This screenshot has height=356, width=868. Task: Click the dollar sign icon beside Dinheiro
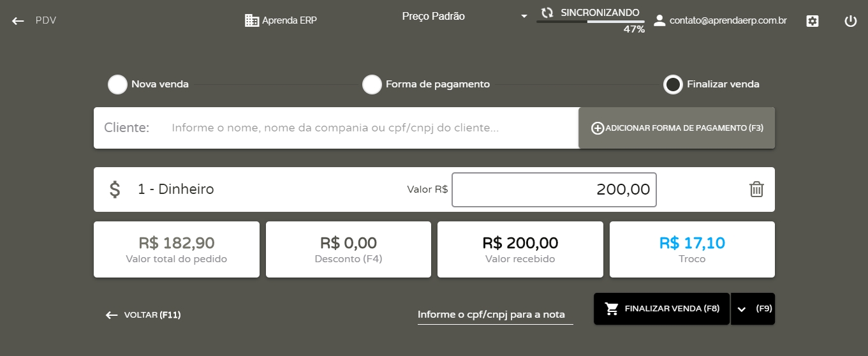tap(115, 189)
